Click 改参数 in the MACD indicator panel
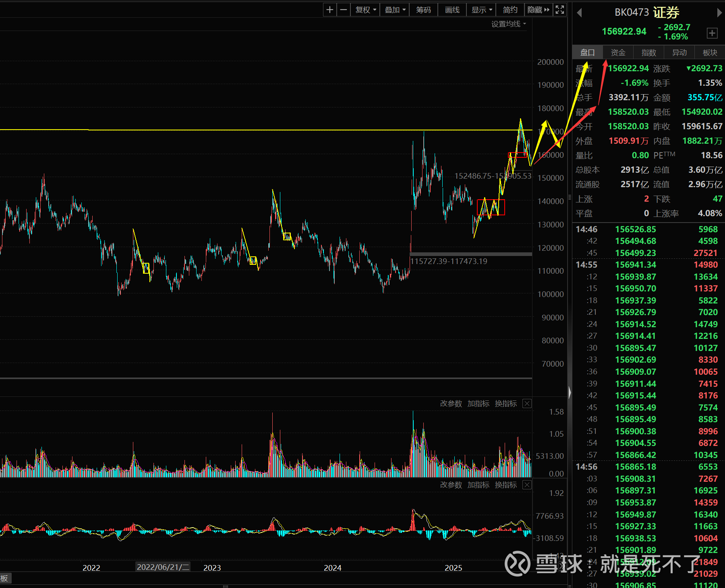The height and width of the screenshot is (588, 725). click(x=451, y=485)
